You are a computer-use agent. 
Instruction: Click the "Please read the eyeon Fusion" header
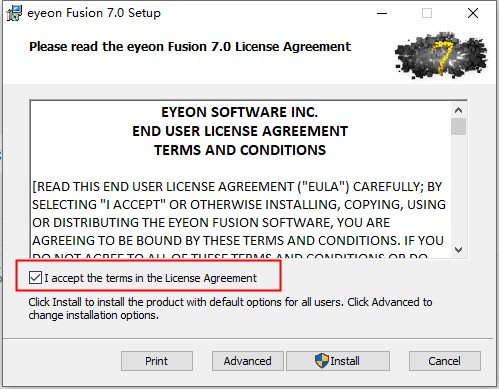190,46
